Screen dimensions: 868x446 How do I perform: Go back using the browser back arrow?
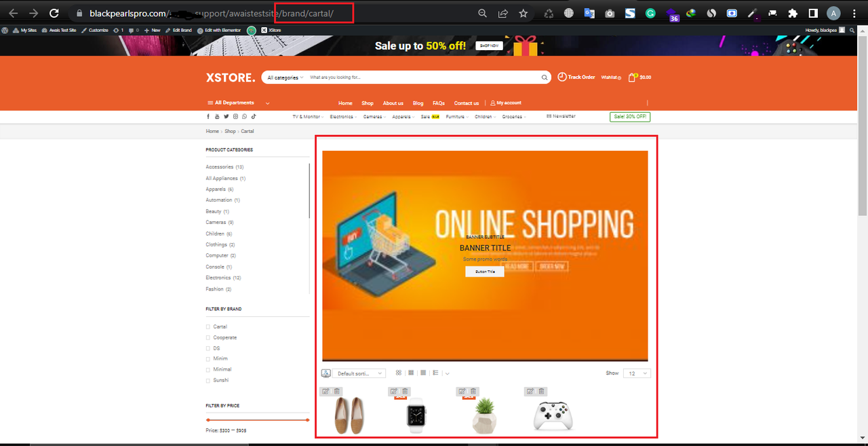point(13,13)
